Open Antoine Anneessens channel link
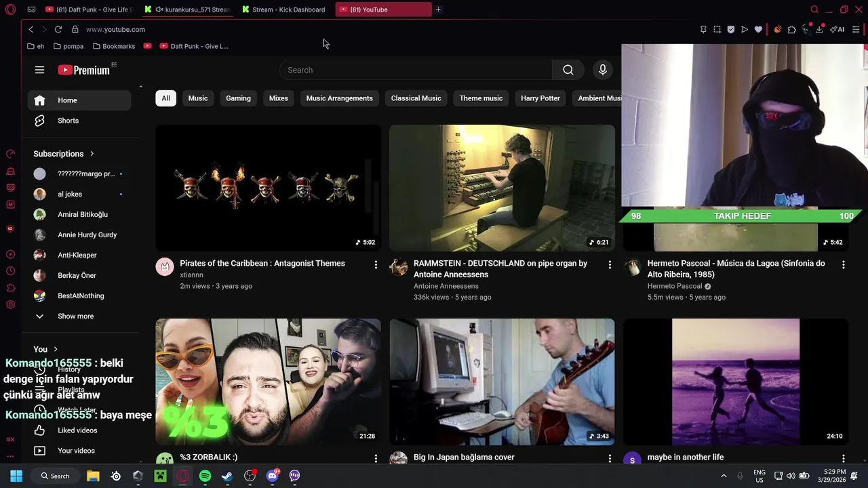The height and width of the screenshot is (488, 868). click(x=446, y=286)
